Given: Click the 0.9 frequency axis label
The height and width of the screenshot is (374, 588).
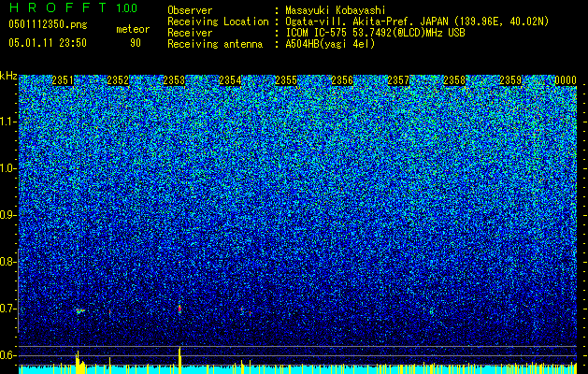Looking at the screenshot, I should (x=7, y=215).
